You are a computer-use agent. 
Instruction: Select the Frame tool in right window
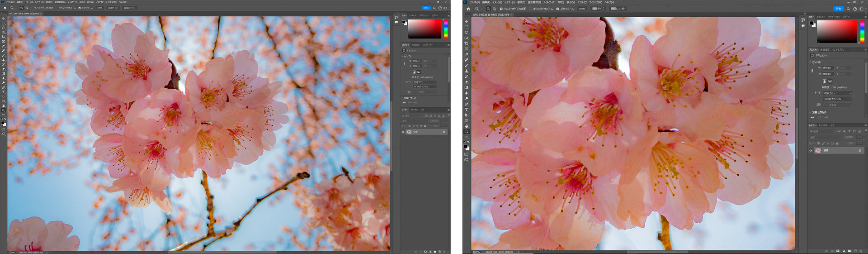click(x=466, y=49)
